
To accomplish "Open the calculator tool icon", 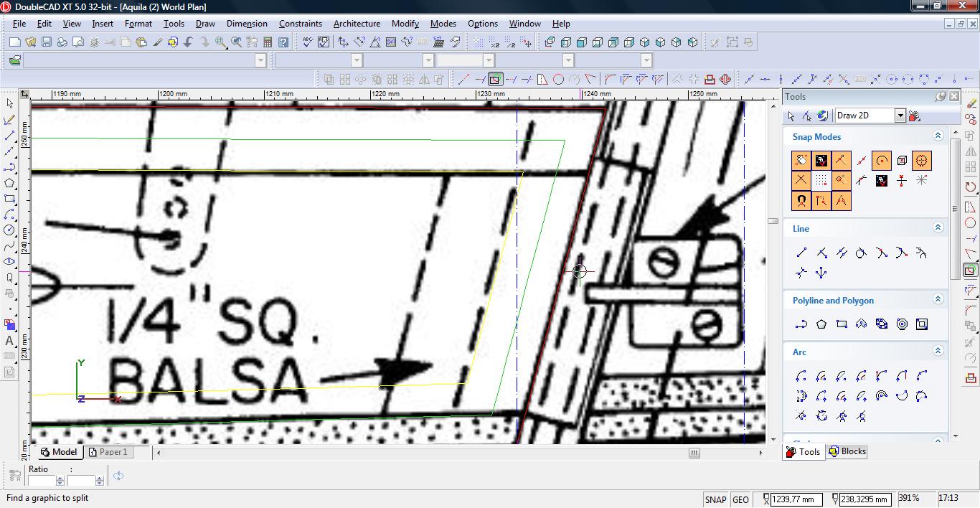I will tap(268, 42).
